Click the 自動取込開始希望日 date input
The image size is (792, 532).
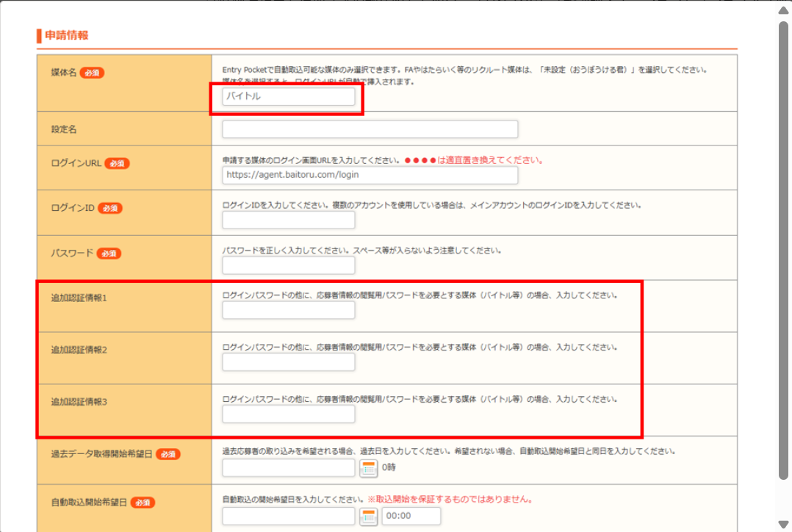click(x=288, y=516)
